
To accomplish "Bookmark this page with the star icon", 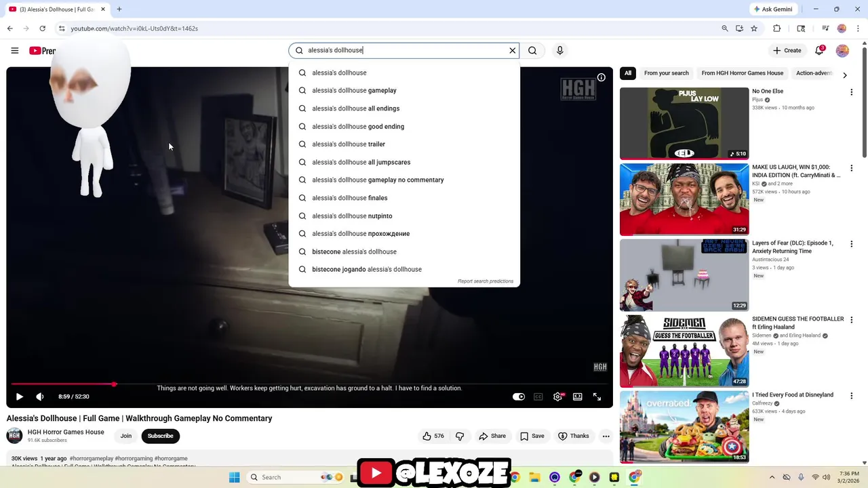I will coord(754,28).
